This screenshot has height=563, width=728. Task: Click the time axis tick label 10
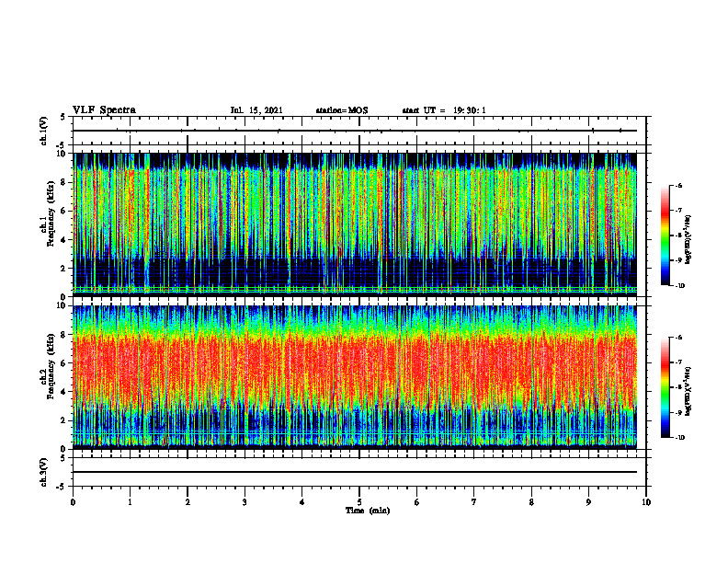click(x=646, y=502)
